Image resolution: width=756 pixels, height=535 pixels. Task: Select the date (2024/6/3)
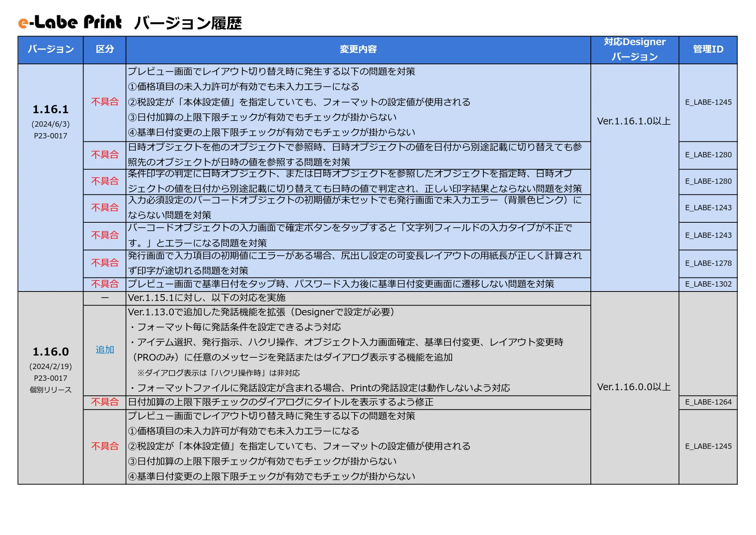51,124
